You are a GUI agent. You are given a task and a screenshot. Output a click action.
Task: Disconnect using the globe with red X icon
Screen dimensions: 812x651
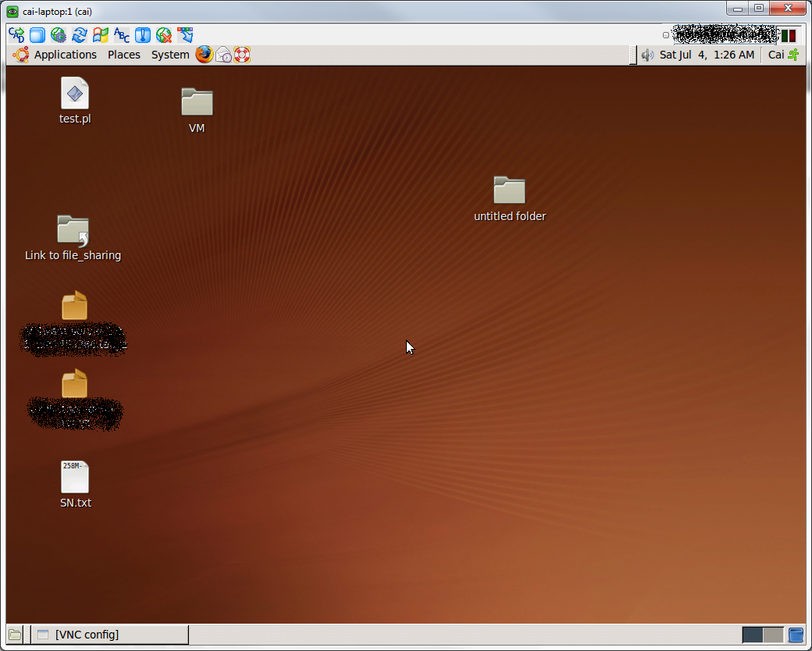(x=164, y=35)
